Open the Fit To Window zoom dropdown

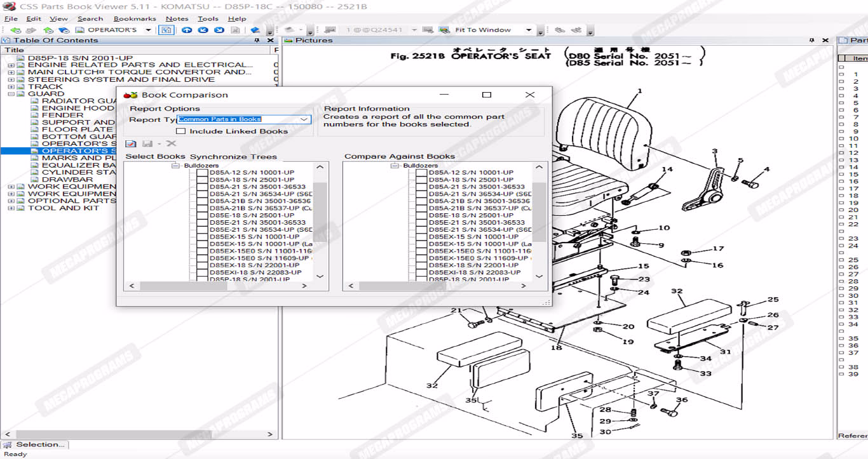528,30
